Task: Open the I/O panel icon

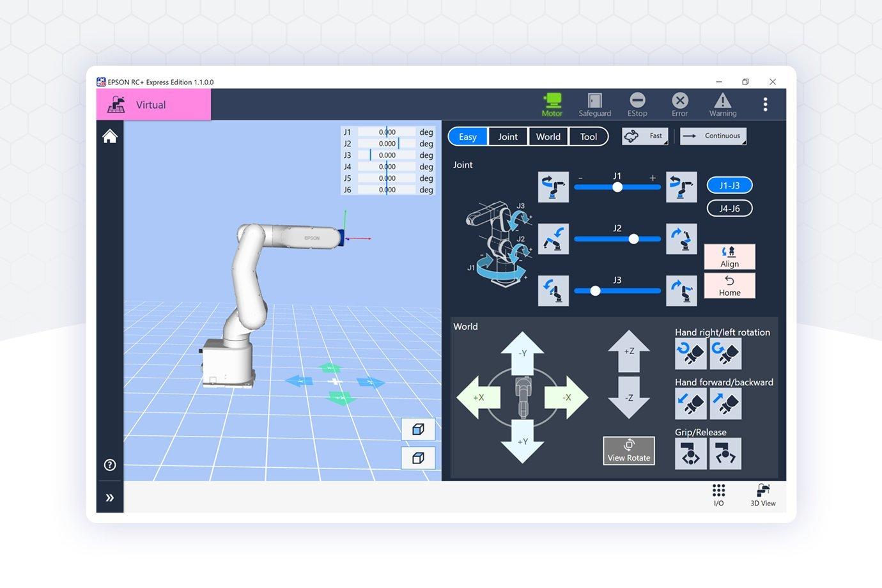Action: pyautogui.click(x=718, y=495)
